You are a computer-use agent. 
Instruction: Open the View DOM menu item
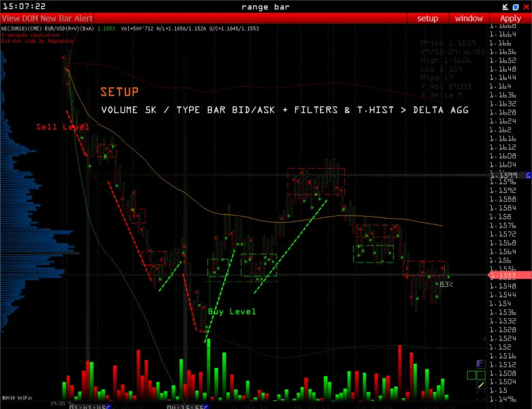coord(18,18)
